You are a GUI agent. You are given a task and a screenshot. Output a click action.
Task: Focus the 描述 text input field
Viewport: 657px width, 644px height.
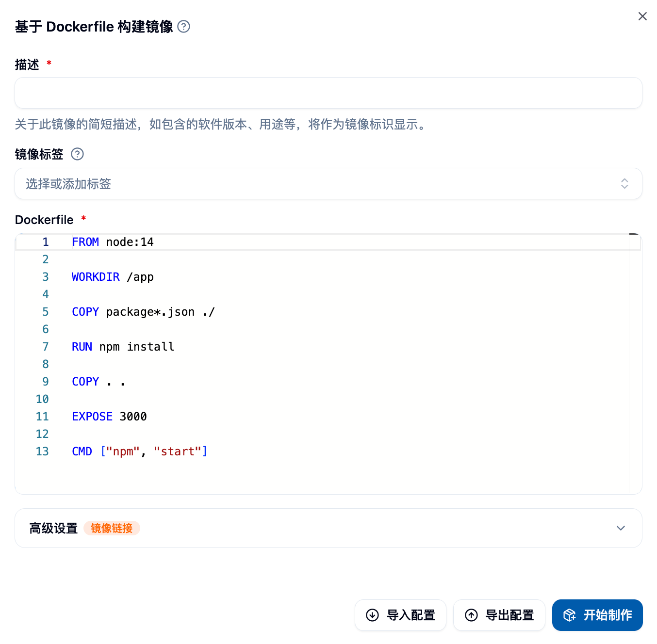328,93
